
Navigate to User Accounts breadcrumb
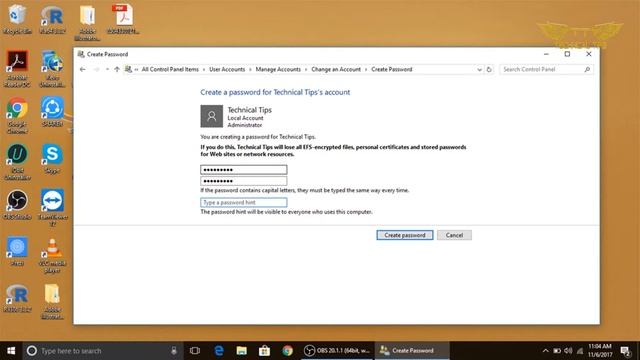pyautogui.click(x=227, y=69)
